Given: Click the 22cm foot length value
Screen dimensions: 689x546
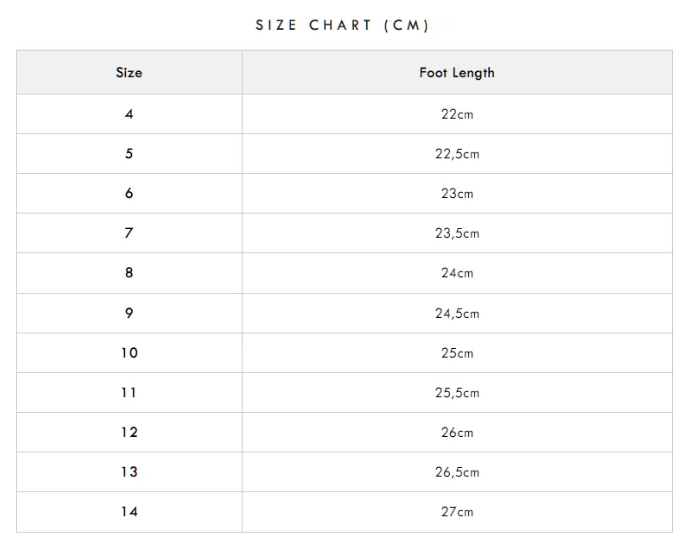Looking at the screenshot, I should [457, 114].
